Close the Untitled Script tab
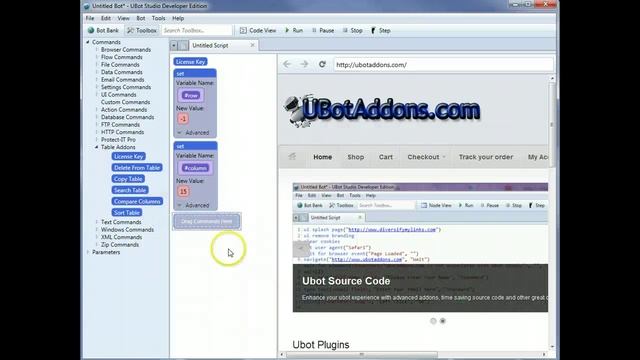Viewport: 640px width, 360px height. (252, 45)
